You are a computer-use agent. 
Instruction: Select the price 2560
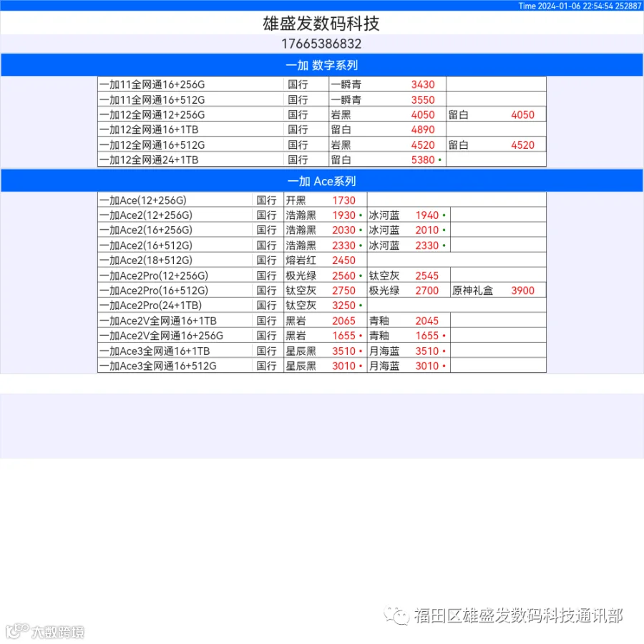[343, 275]
